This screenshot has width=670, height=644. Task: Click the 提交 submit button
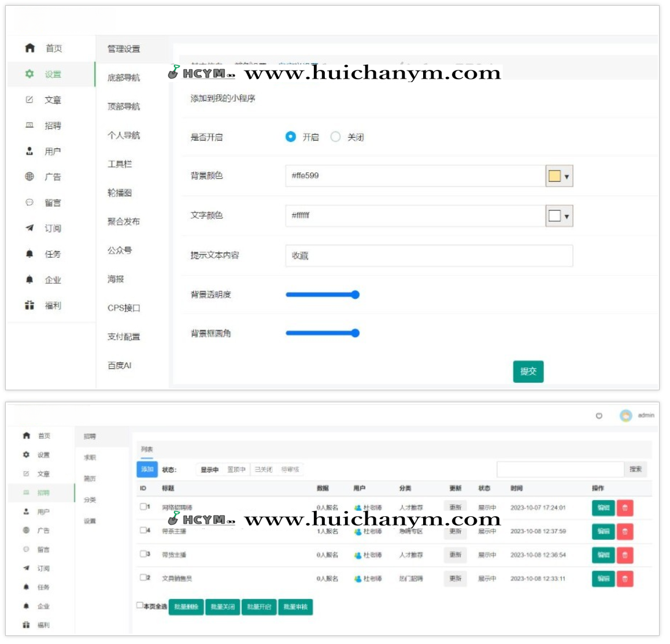pyautogui.click(x=528, y=372)
